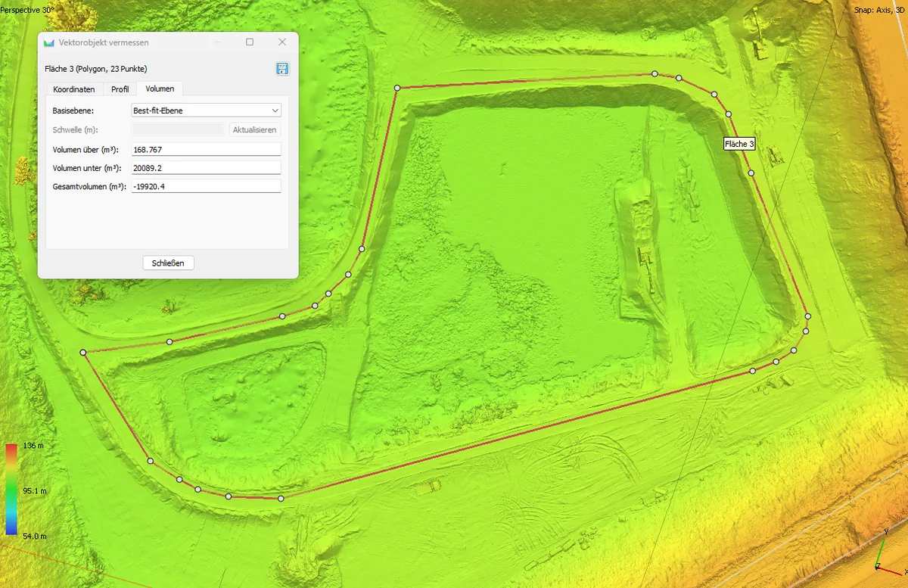Switch to the Koordinaten tab
This screenshot has height=588, width=908.
pyautogui.click(x=73, y=89)
